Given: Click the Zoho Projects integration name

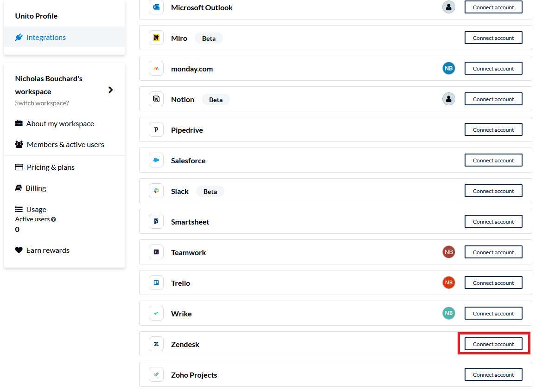Looking at the screenshot, I should coord(194,375).
